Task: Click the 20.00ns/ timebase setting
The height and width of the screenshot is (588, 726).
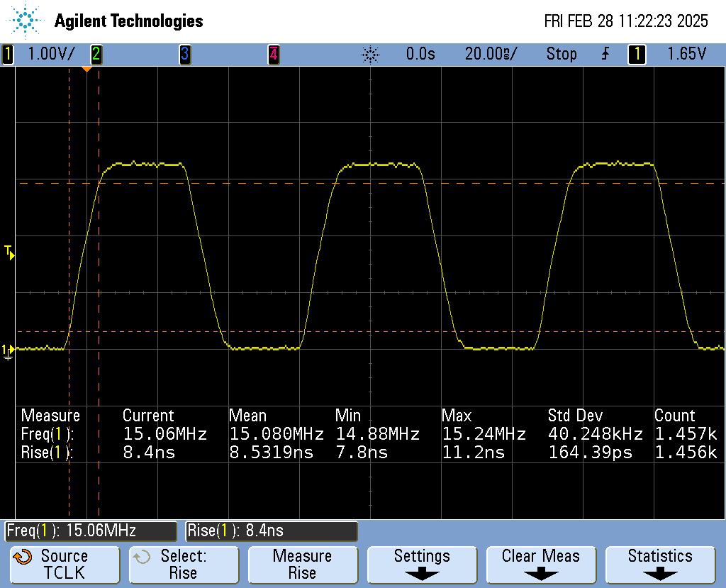Action: [x=491, y=54]
